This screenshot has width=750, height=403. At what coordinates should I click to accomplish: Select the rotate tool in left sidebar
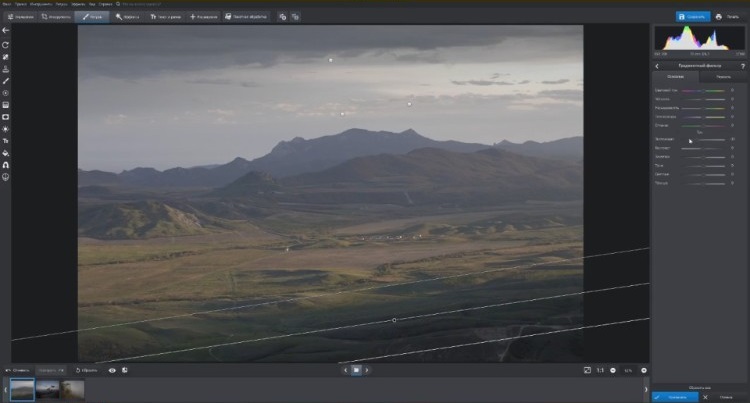[x=6, y=45]
